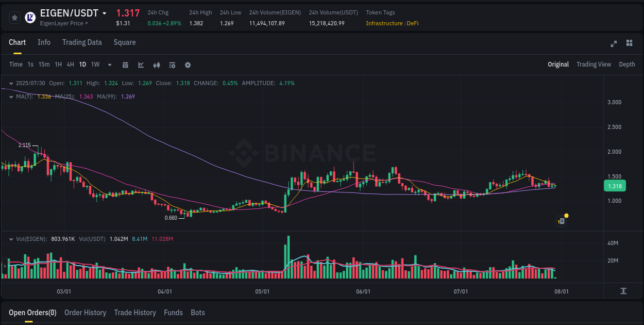Select the 1W timeframe
Viewport: 644px width, 325px height.
95,64
